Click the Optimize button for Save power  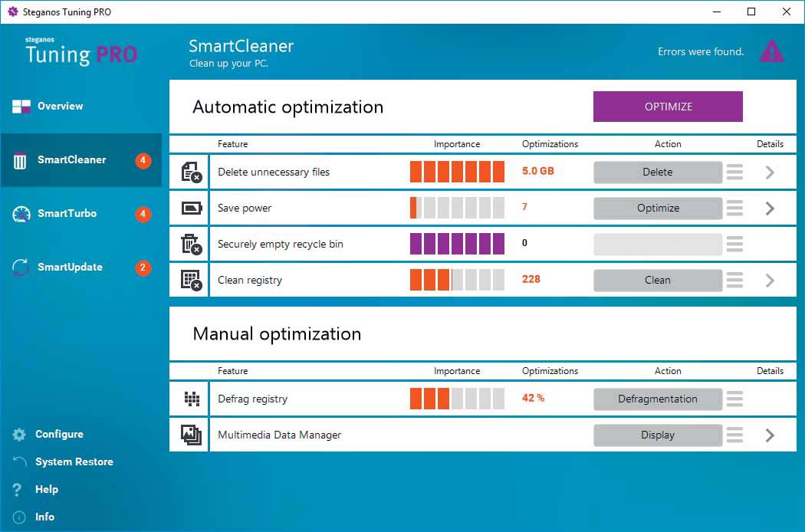(x=658, y=208)
